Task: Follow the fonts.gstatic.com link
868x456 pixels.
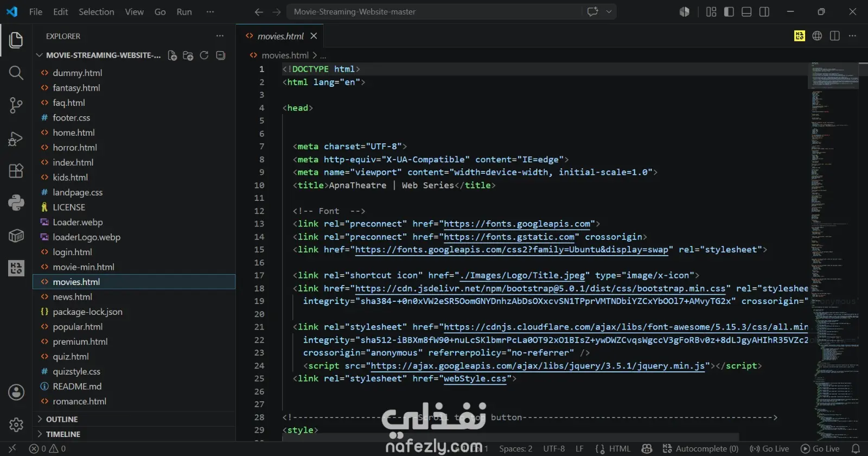Action: 509,237
